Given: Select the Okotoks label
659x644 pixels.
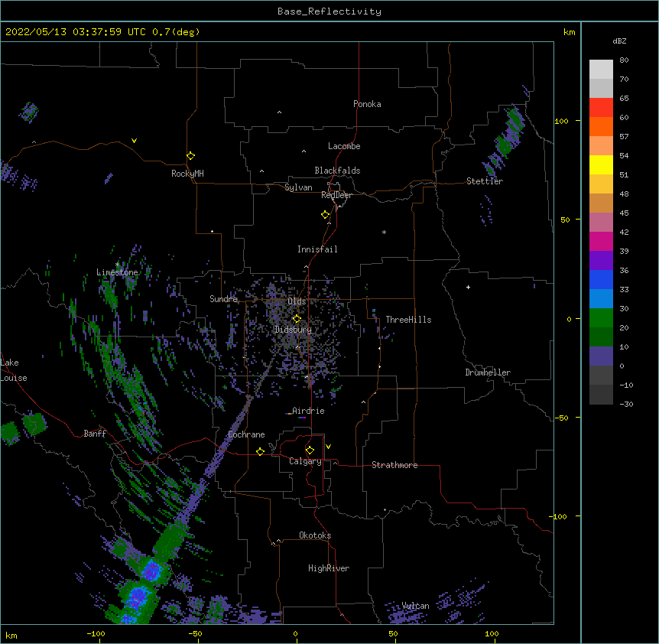Looking at the screenshot, I should click(315, 535).
